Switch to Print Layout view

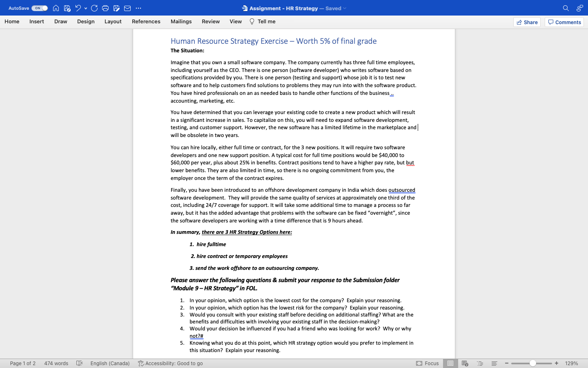450,363
